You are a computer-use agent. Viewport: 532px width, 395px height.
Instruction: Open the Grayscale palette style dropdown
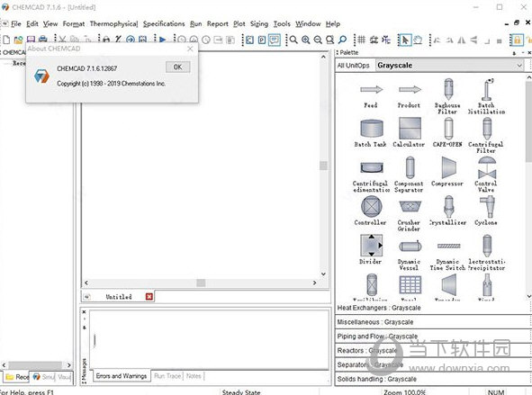(450, 65)
